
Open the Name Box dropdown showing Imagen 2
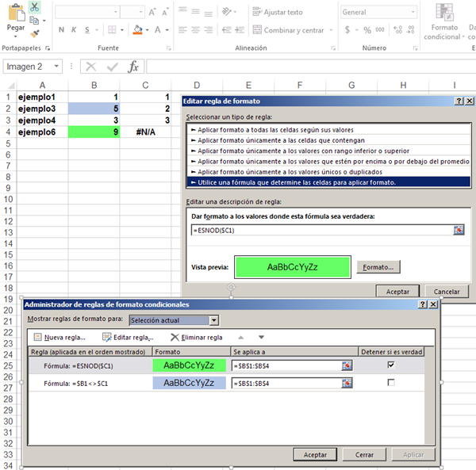point(57,67)
